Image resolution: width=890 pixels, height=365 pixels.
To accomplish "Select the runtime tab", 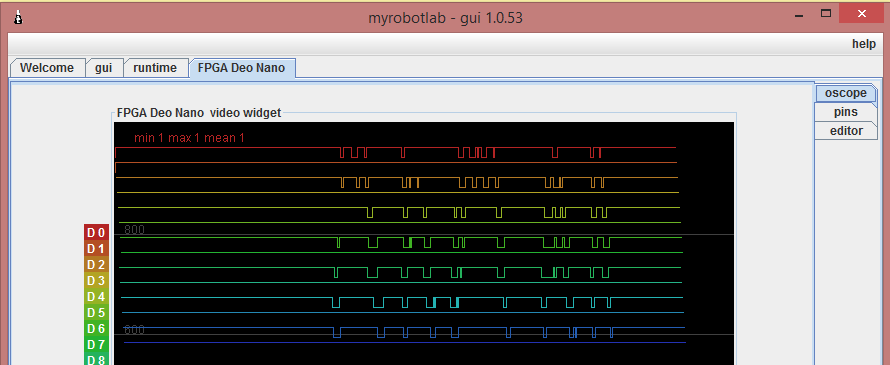I will [156, 68].
